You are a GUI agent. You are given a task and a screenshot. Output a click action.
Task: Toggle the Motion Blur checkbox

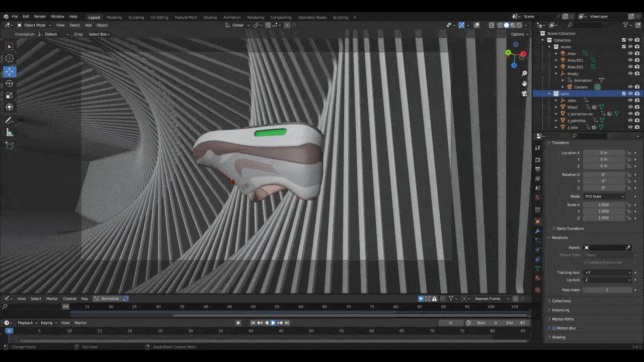554,328
